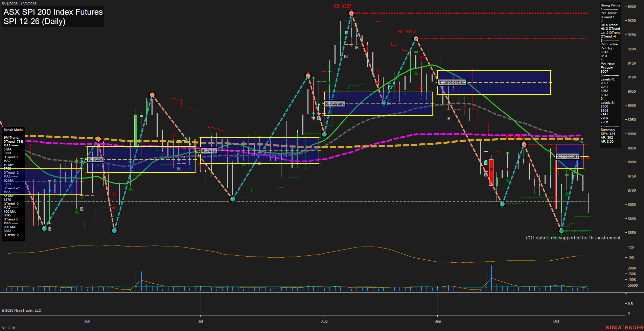
Task: Click the BM Trend: label
Action: click(11, 138)
